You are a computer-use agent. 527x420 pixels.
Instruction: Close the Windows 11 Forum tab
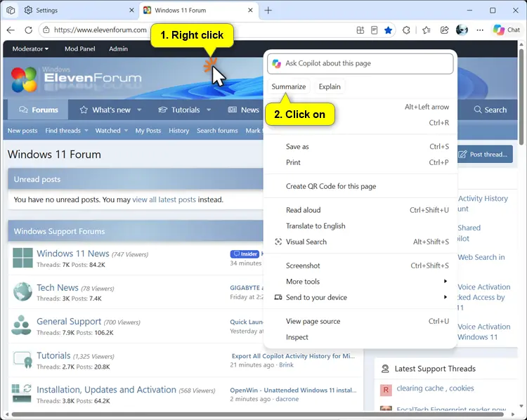pyautogui.click(x=250, y=11)
